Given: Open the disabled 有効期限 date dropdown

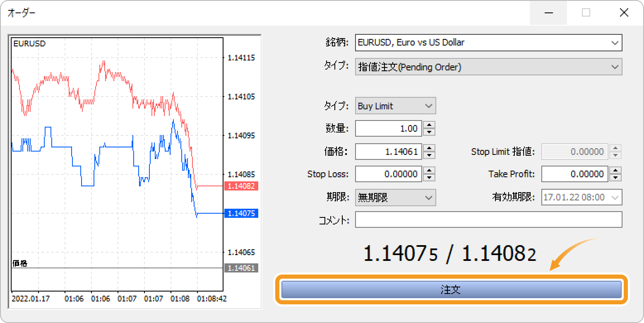Looking at the screenshot, I should point(582,198).
